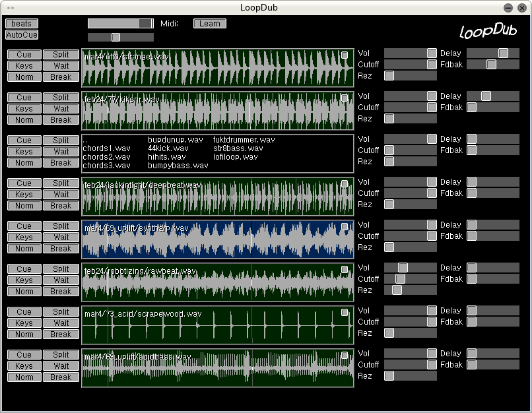Click the Delay slider for strange.wav
The height and width of the screenshot is (413, 532).
[493, 53]
